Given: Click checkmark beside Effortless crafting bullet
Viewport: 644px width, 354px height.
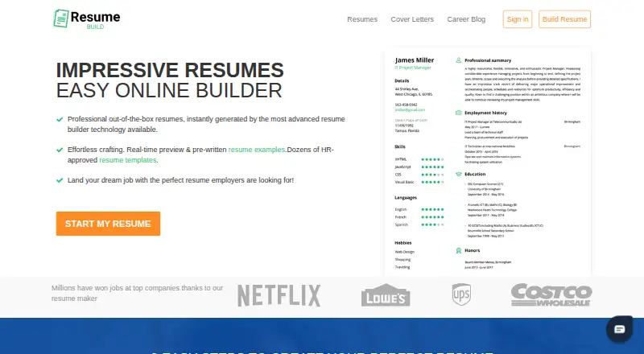Looking at the screenshot, I should 60,150.
